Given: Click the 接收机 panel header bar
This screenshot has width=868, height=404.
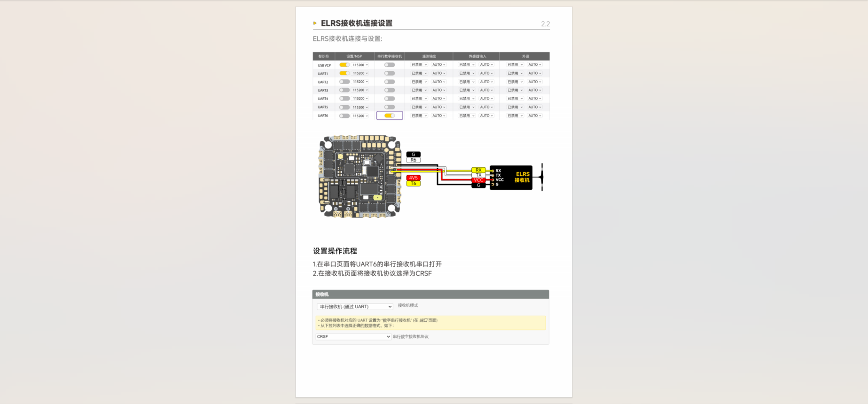Looking at the screenshot, I should pos(430,295).
